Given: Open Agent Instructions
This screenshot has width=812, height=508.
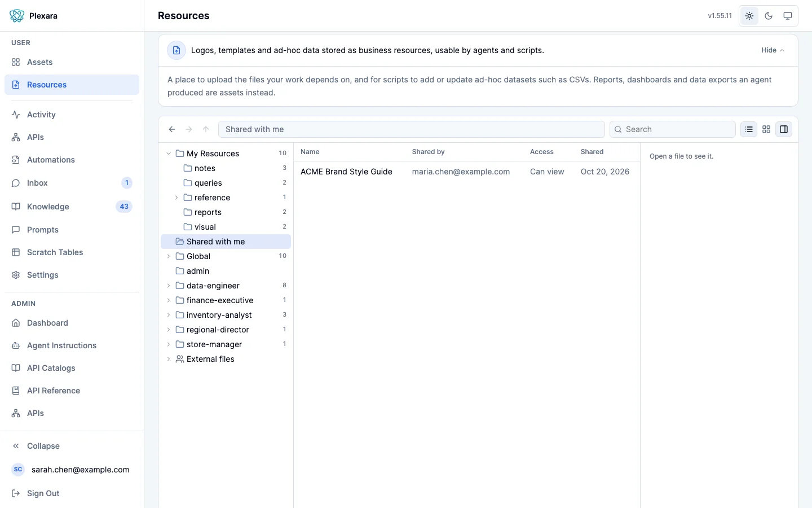Looking at the screenshot, I should click(x=72, y=345).
